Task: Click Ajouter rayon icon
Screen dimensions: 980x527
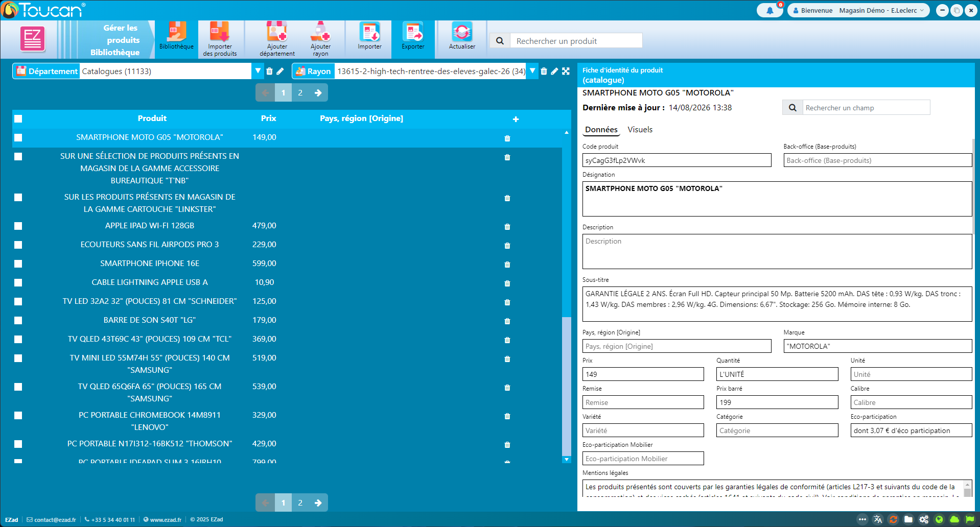Action: (320, 39)
